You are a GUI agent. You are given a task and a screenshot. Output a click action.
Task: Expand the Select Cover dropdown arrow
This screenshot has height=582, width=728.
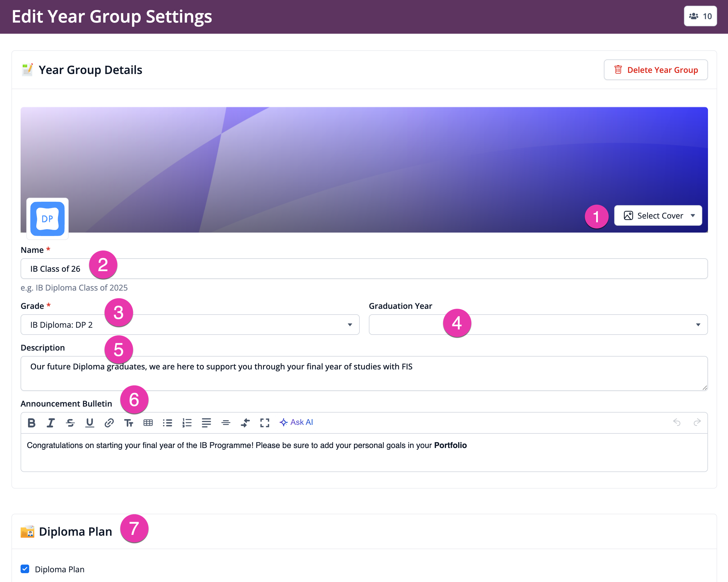[693, 216]
